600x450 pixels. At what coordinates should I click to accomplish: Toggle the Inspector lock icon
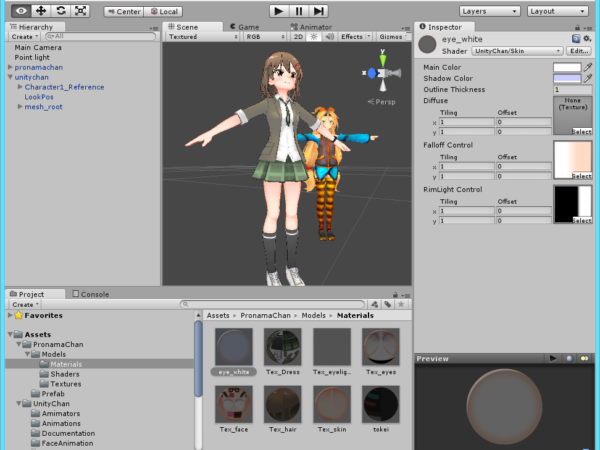coord(577,28)
